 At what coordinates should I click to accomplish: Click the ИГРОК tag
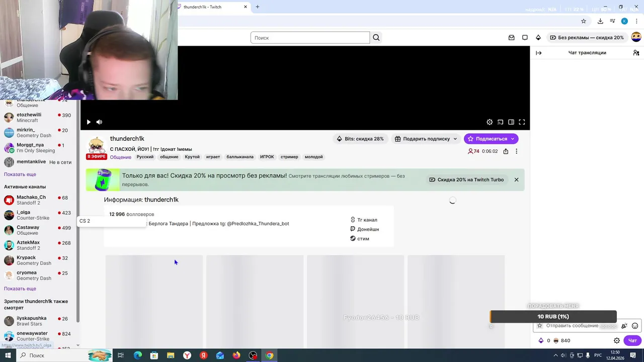[x=267, y=157]
